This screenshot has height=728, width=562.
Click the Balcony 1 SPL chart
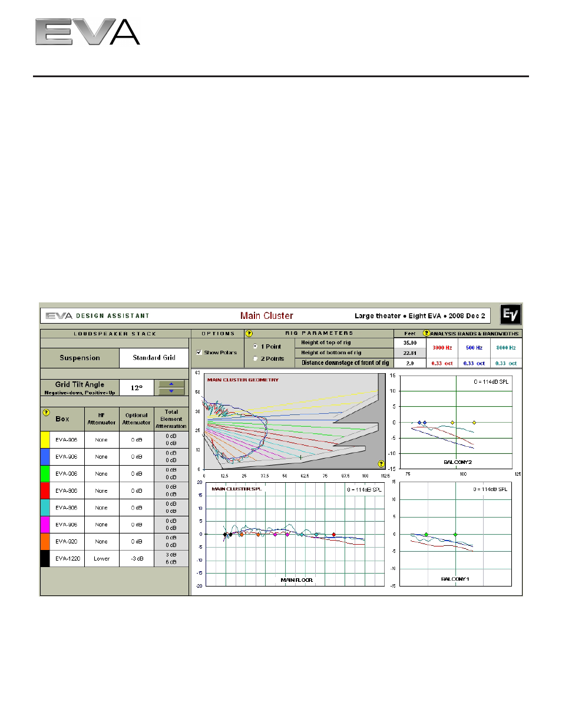point(455,534)
